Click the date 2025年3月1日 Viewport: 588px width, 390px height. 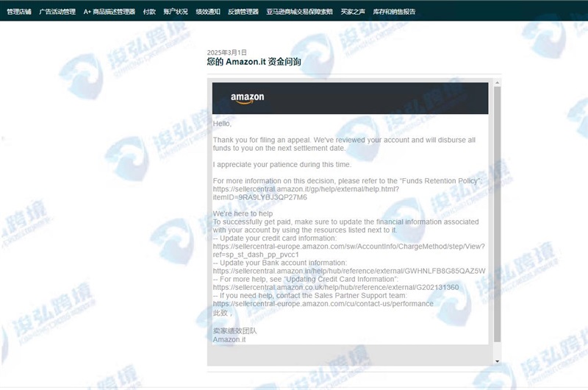click(x=227, y=52)
